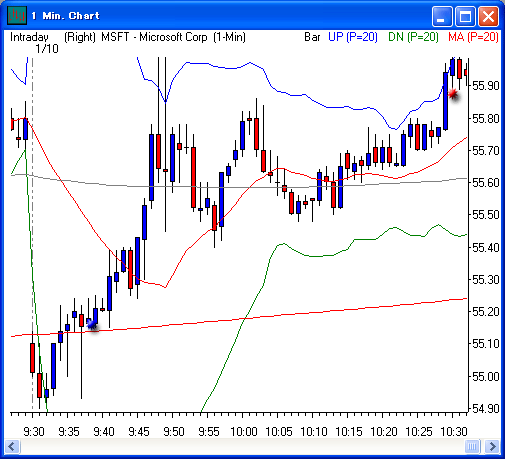505x459 pixels.
Task: Click the 9:40 time axis label
Action: coord(104,432)
